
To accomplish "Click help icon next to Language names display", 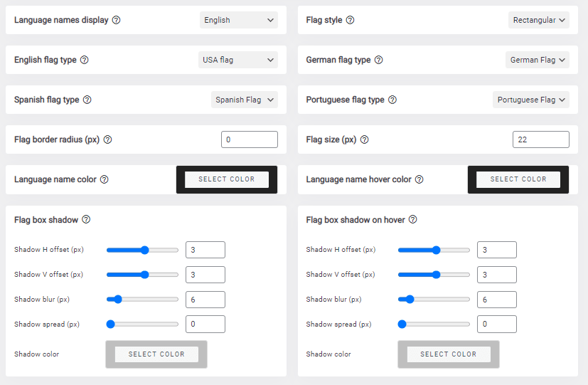I will coord(117,20).
